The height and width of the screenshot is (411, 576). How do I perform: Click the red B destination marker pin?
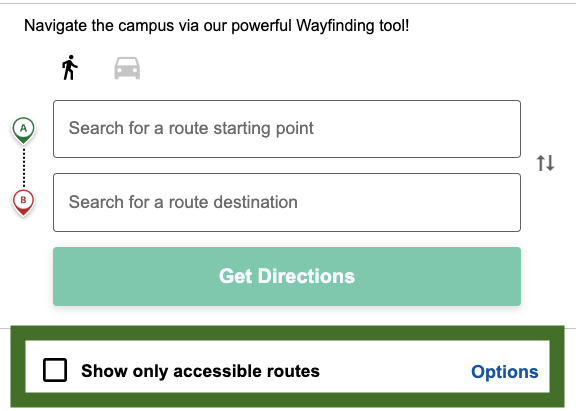point(24,202)
